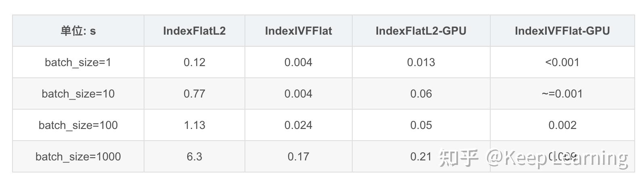Select the IndexFlatL2-GPU column header

click(x=421, y=31)
